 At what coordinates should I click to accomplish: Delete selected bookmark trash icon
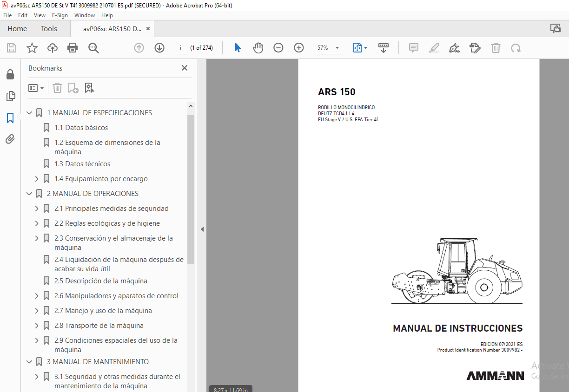tap(57, 88)
